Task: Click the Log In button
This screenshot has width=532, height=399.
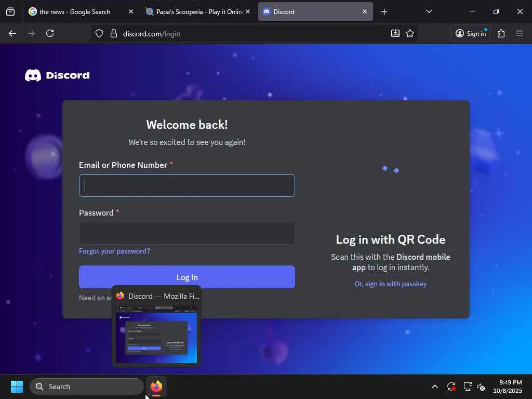Action: [187, 277]
